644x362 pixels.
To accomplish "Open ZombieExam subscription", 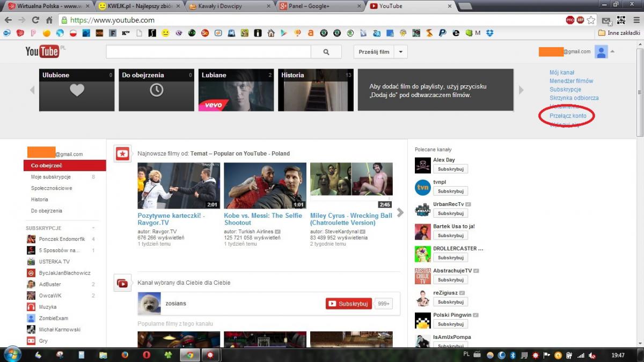I will (53, 319).
